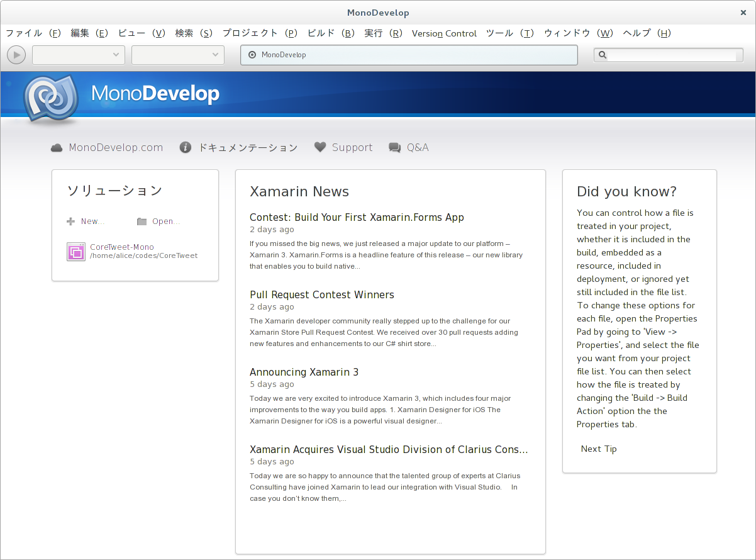Image resolution: width=756 pixels, height=560 pixels.
Task: Click Open... to open a solution
Action: [x=166, y=221]
